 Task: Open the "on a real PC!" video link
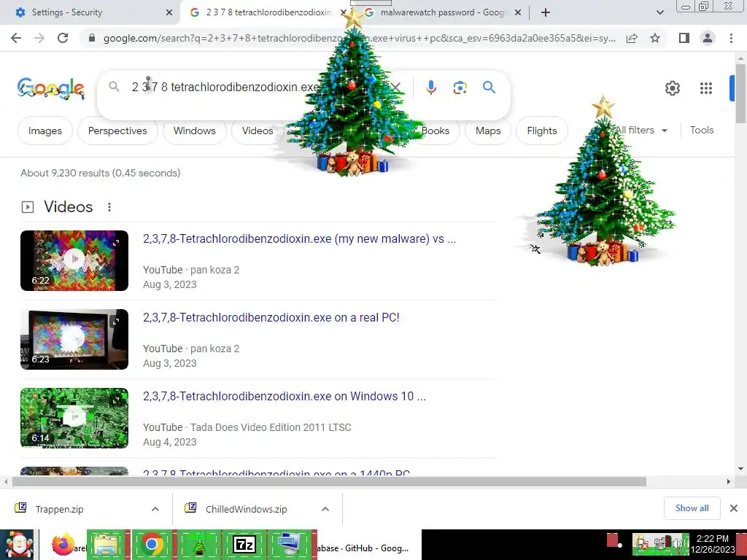pos(271,318)
